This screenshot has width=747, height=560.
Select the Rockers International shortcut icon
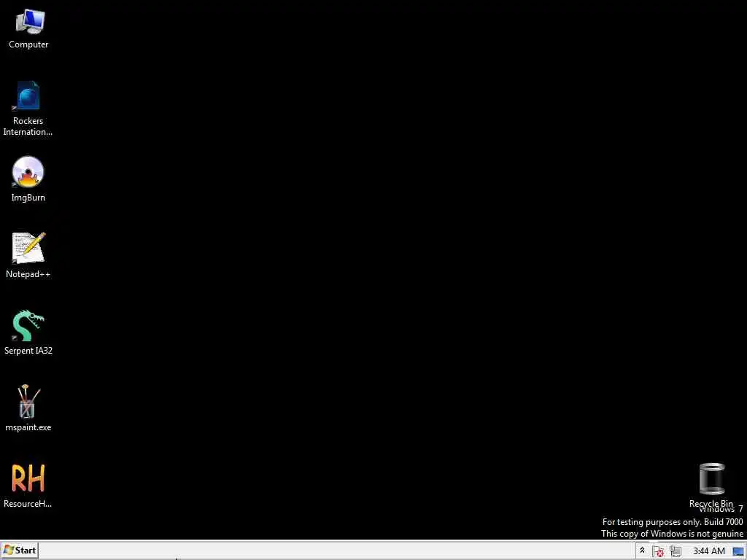[x=28, y=96]
